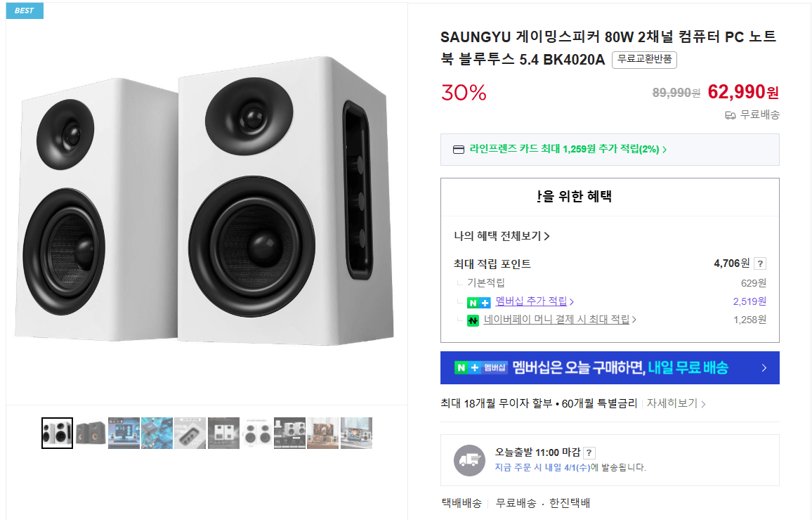Click the BEST badge on product image
The width and height of the screenshot is (812, 522).
click(25, 11)
